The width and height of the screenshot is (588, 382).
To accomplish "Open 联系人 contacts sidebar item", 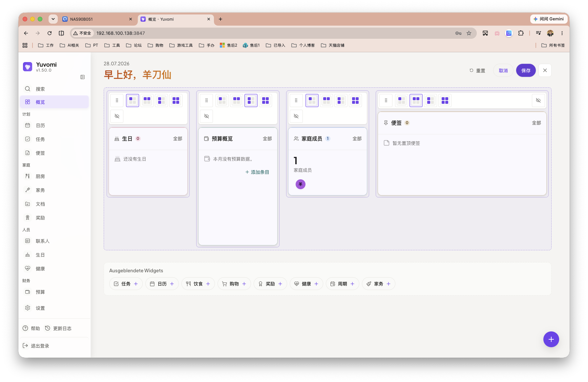I will point(54,241).
